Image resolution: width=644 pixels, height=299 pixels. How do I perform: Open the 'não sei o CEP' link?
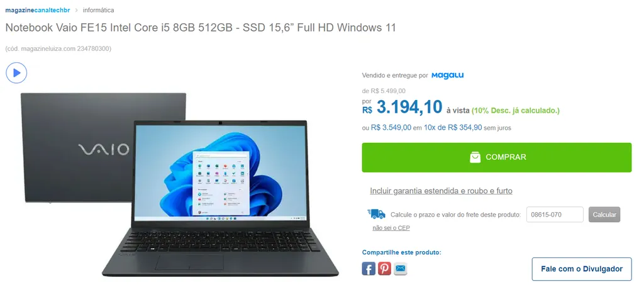(391, 228)
